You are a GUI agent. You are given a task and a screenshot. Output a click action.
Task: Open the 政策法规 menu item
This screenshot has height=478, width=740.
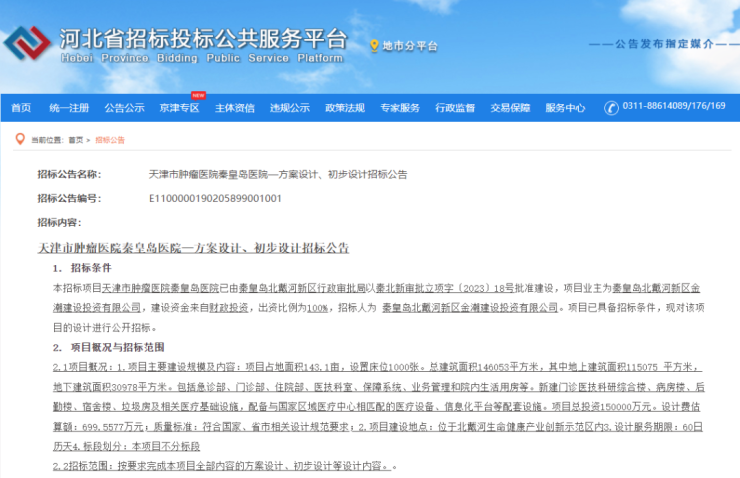pos(345,108)
